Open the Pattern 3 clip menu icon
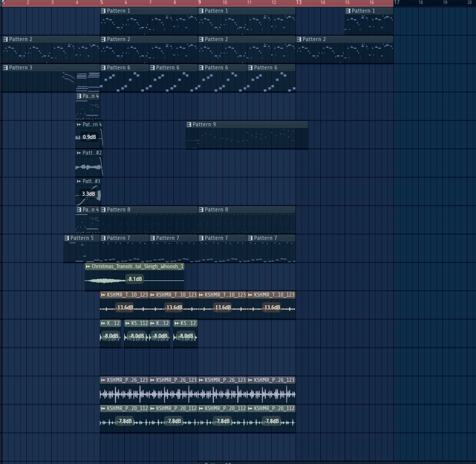 tap(6, 68)
